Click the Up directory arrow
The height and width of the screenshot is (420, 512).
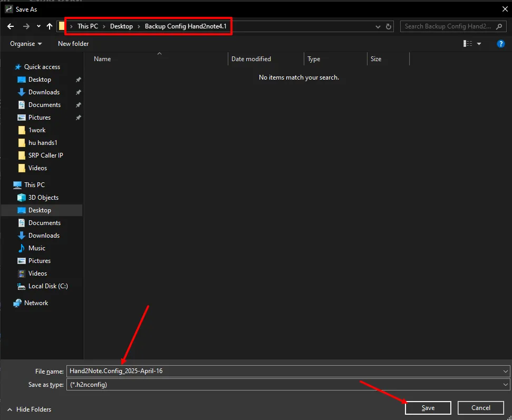[x=50, y=26]
